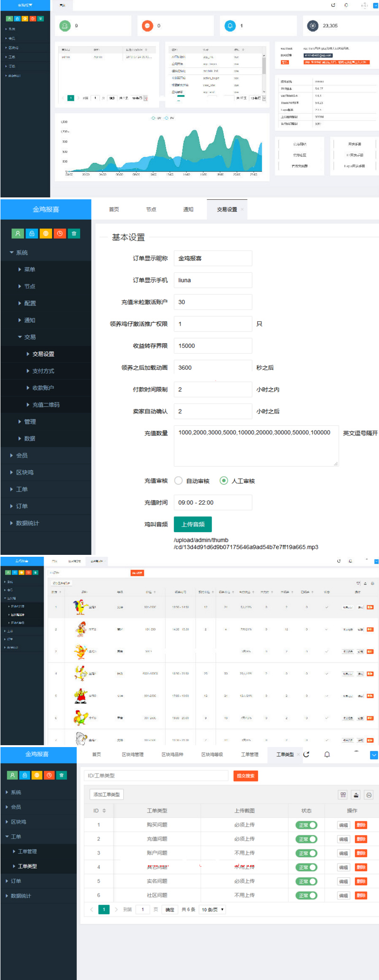Expand the 充值二维码 sidebar item

point(45,405)
